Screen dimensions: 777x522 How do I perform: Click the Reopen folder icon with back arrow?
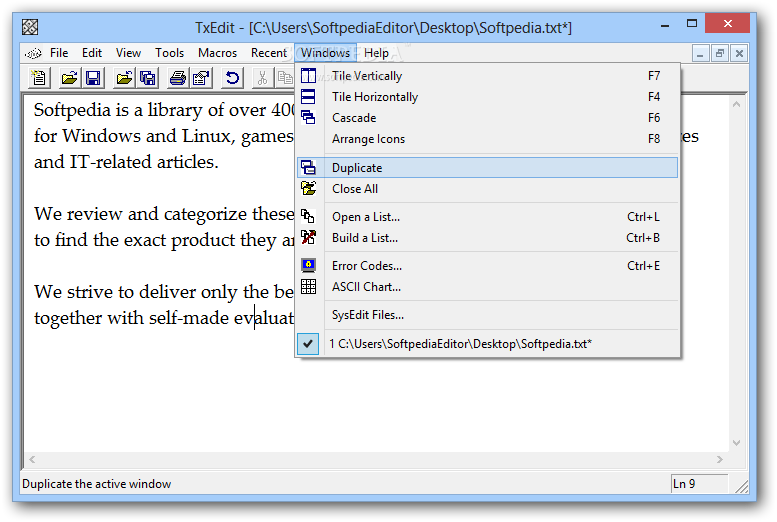(124, 78)
